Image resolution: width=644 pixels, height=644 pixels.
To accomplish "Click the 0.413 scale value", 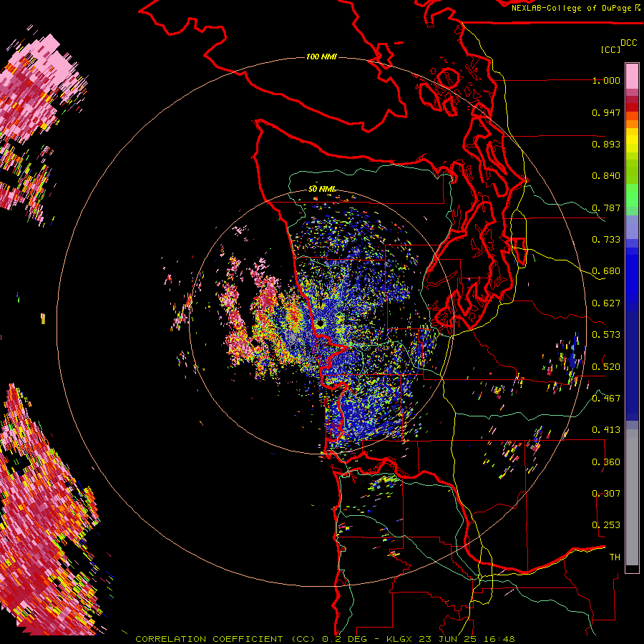I will click(606, 430).
